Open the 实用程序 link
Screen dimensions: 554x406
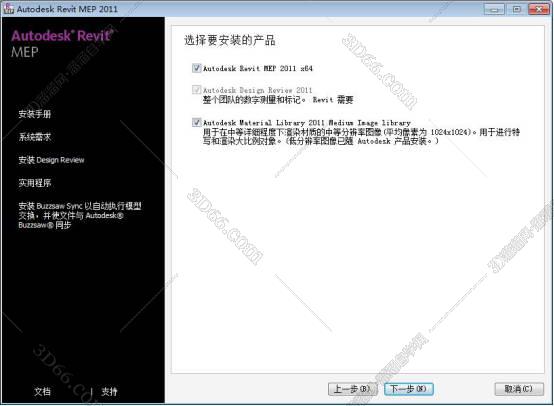[x=35, y=183]
